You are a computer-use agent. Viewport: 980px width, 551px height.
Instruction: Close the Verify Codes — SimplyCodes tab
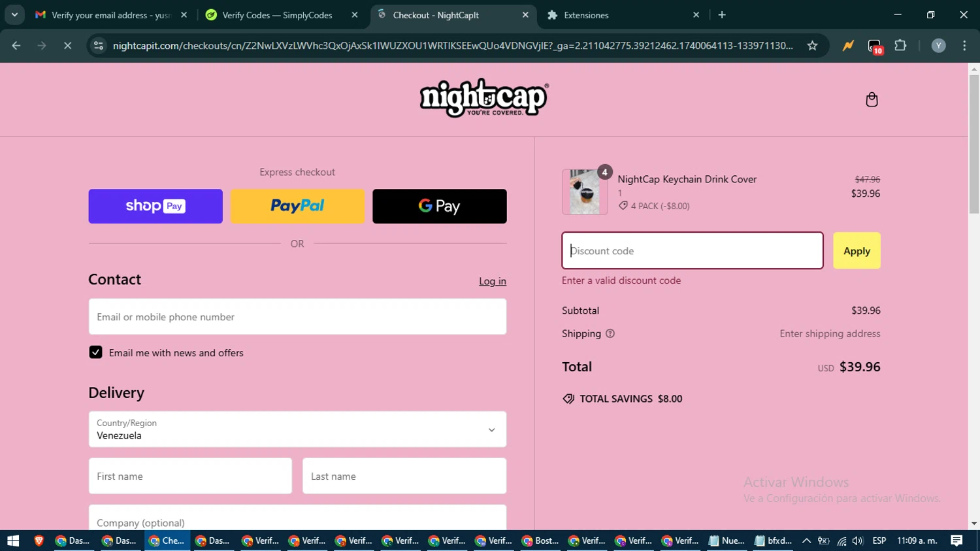pyautogui.click(x=355, y=15)
